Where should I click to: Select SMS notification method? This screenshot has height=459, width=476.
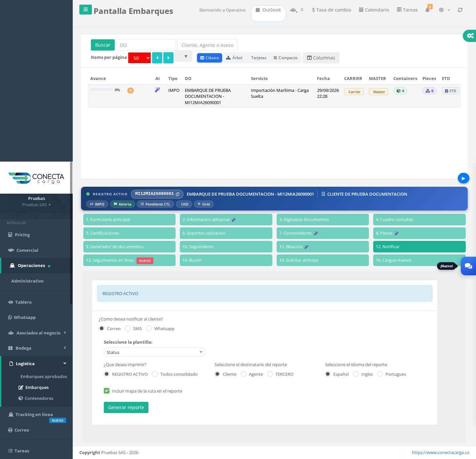128,328
